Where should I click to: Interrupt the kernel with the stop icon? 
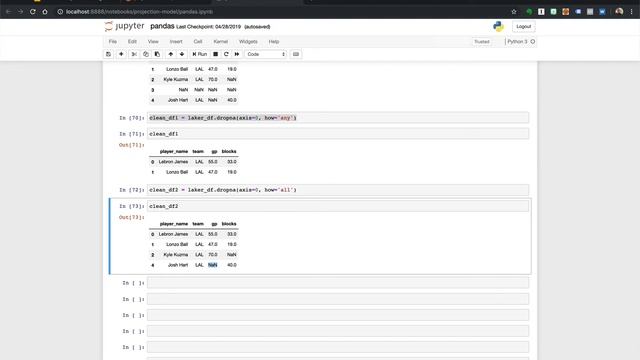tap(216, 54)
